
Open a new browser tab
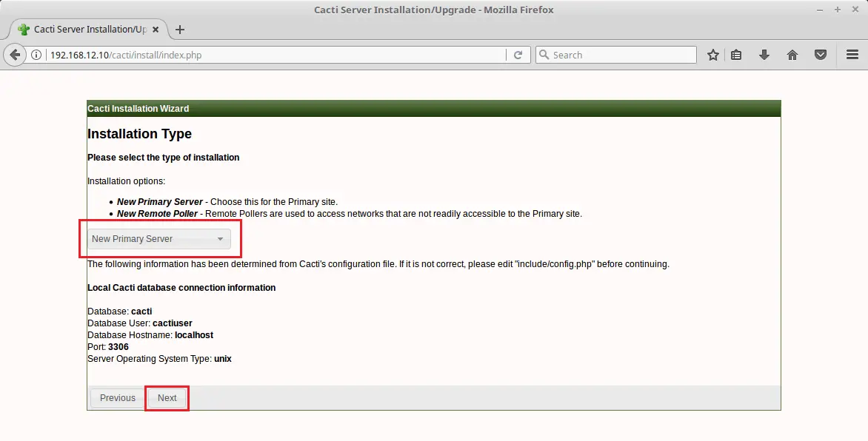[180, 30]
